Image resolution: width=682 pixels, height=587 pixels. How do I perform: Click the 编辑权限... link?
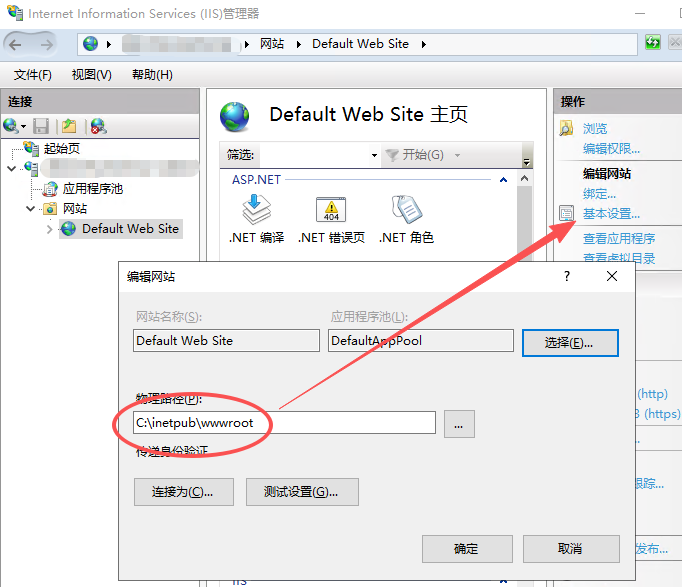click(612, 149)
